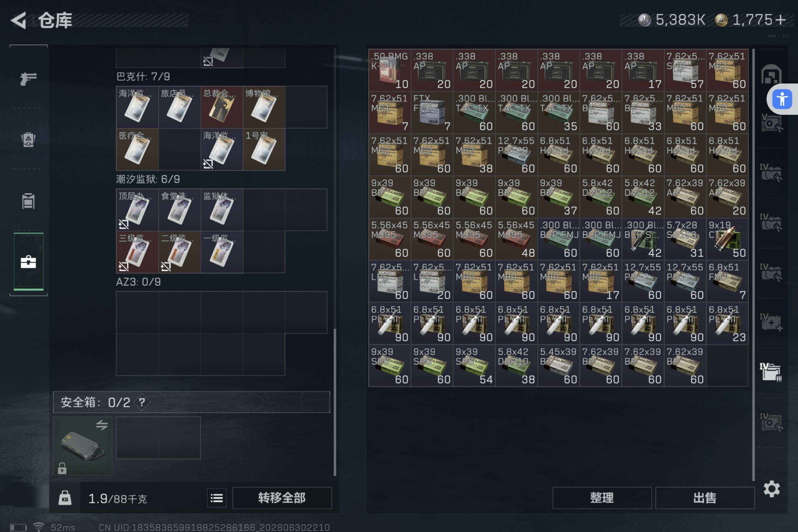Click the 转移全部 button

[282, 498]
